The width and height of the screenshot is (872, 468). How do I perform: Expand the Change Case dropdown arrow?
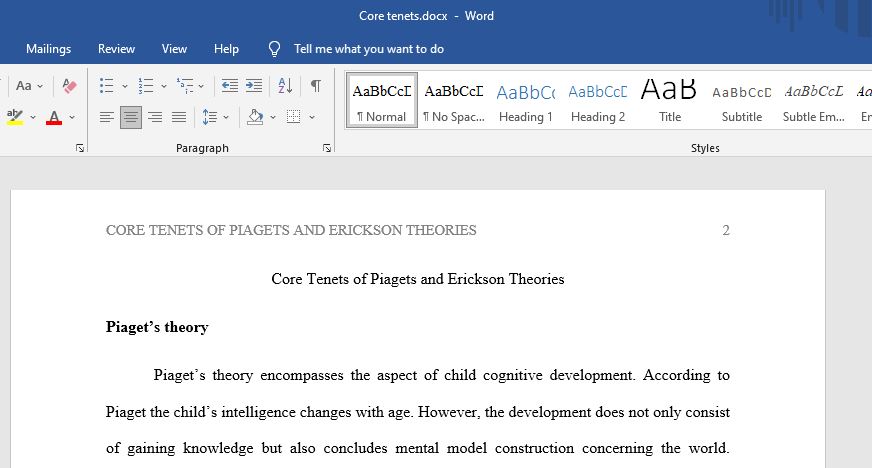point(40,86)
